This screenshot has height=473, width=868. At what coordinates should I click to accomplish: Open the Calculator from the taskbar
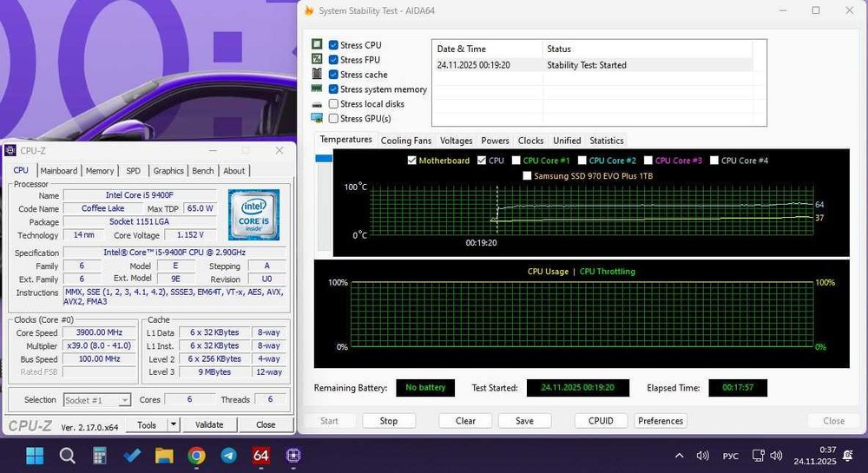point(99,456)
